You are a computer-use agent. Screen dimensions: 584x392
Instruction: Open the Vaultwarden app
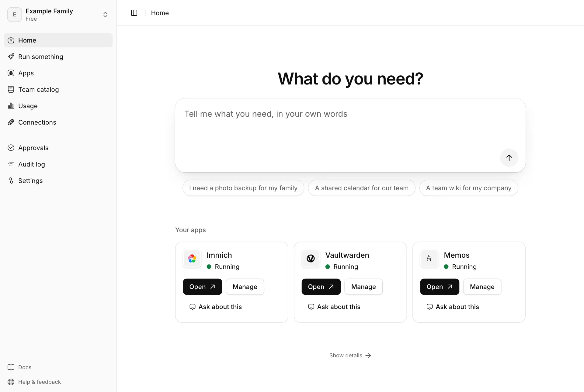tap(321, 287)
